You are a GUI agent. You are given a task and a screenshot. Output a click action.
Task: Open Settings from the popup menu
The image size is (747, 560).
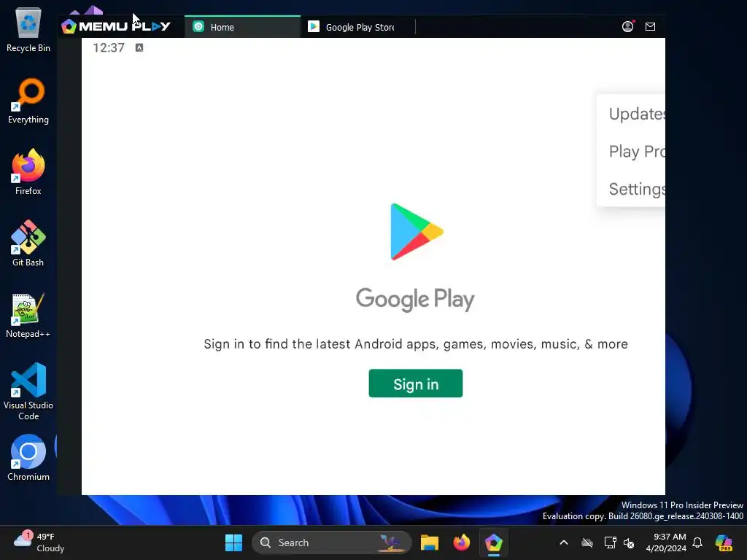click(636, 189)
